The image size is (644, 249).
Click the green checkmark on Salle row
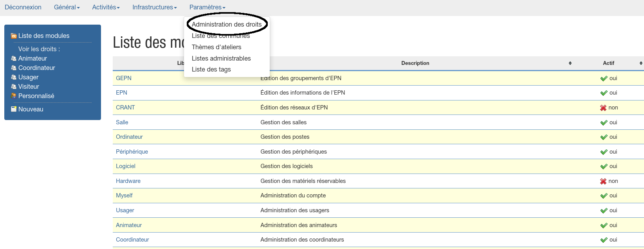604,123
